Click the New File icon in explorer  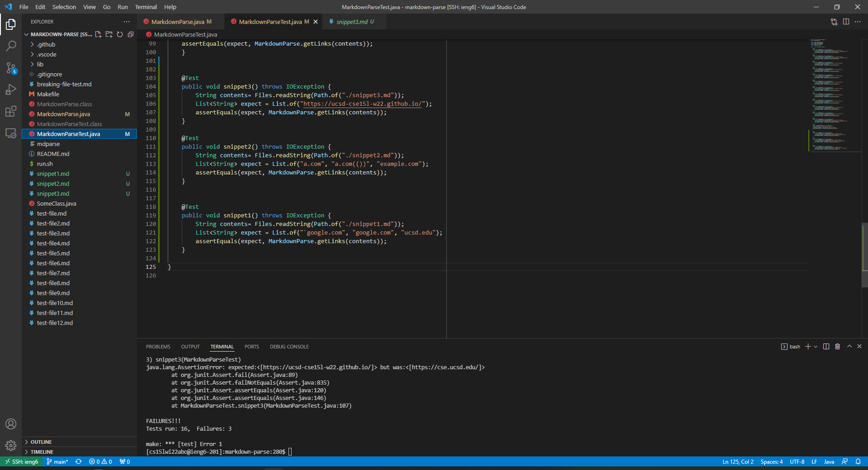coord(98,34)
